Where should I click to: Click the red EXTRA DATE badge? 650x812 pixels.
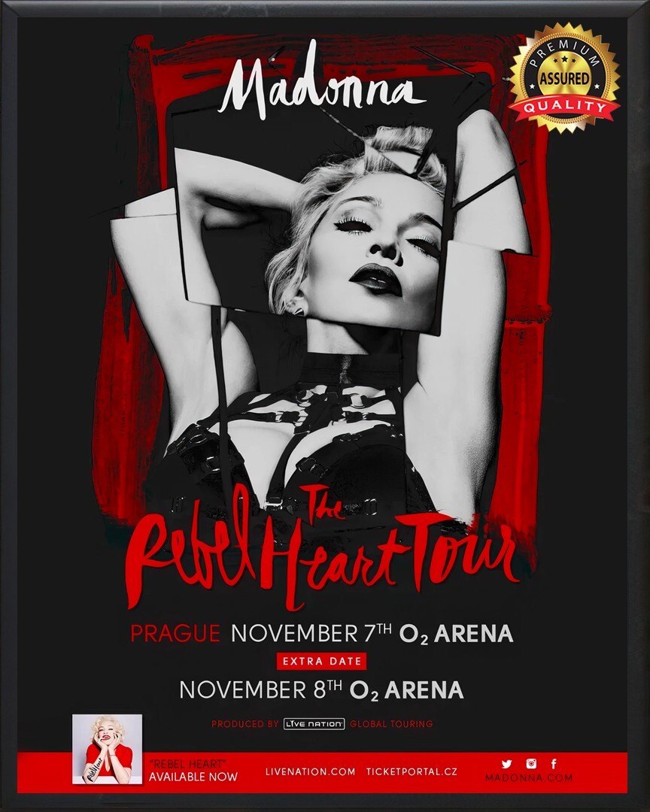click(321, 662)
